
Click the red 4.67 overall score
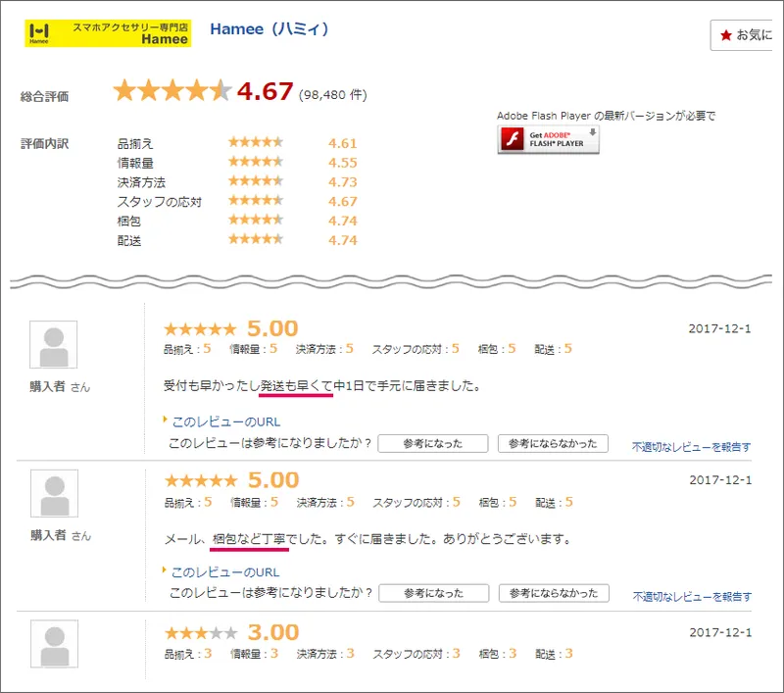(x=265, y=91)
